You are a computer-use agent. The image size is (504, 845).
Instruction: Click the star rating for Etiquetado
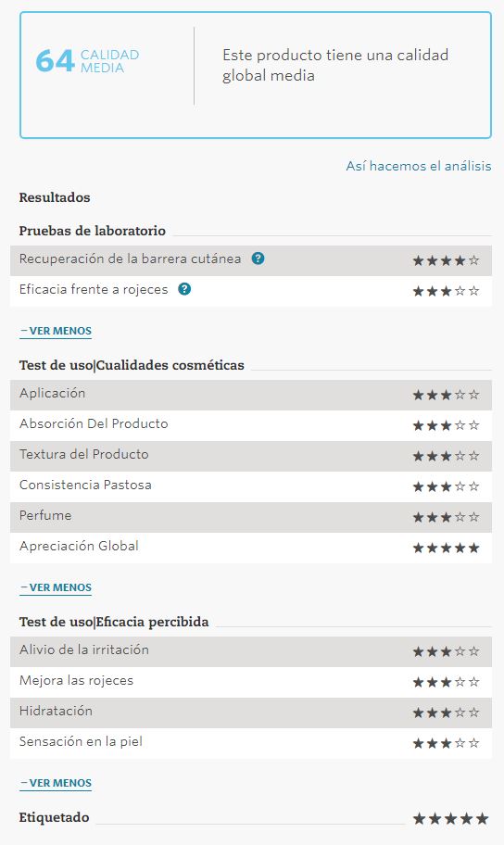(x=450, y=819)
